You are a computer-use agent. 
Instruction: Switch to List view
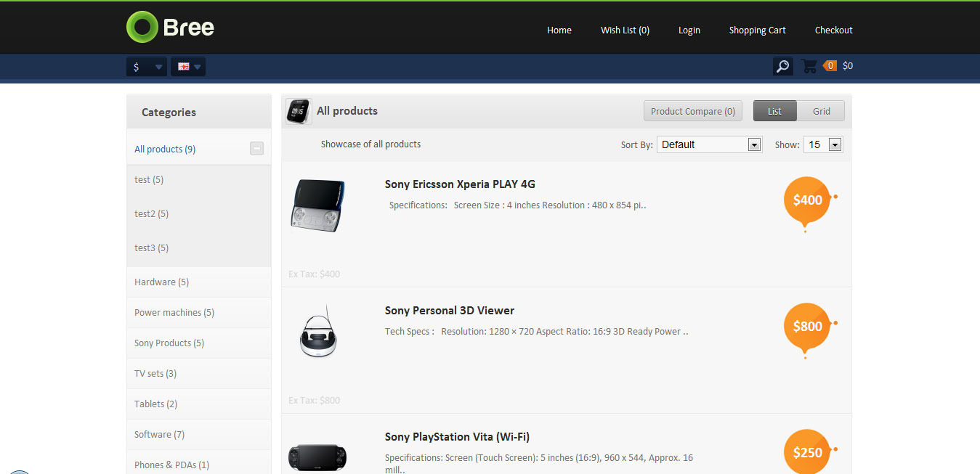(775, 111)
